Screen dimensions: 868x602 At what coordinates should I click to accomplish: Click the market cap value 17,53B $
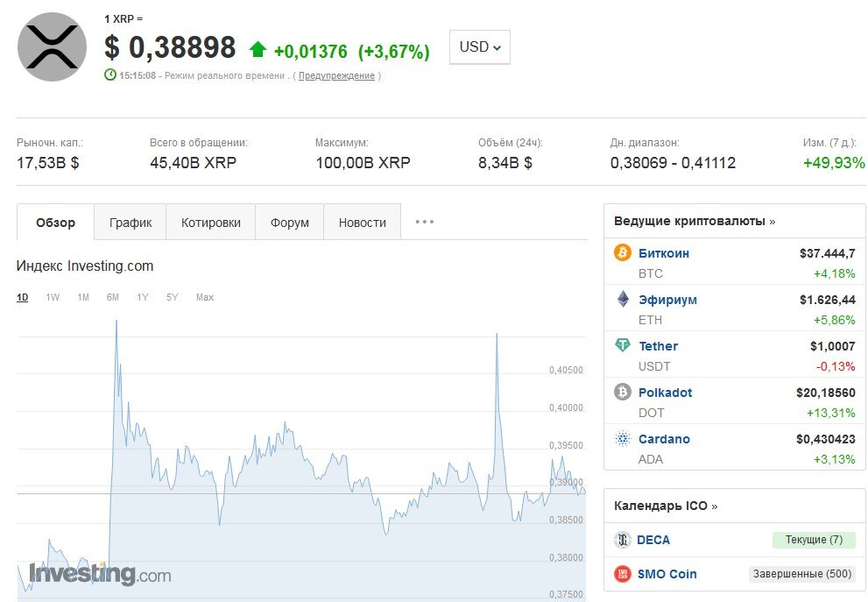[x=48, y=163]
